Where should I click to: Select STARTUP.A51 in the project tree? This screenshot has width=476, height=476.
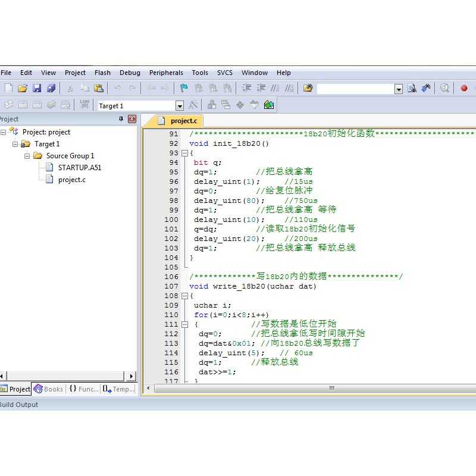pos(80,168)
